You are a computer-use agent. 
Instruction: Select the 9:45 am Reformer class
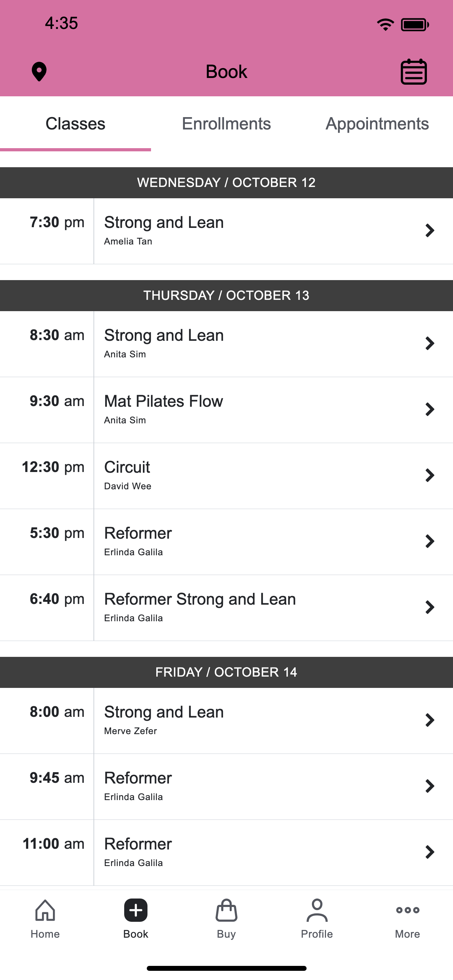[x=226, y=786]
